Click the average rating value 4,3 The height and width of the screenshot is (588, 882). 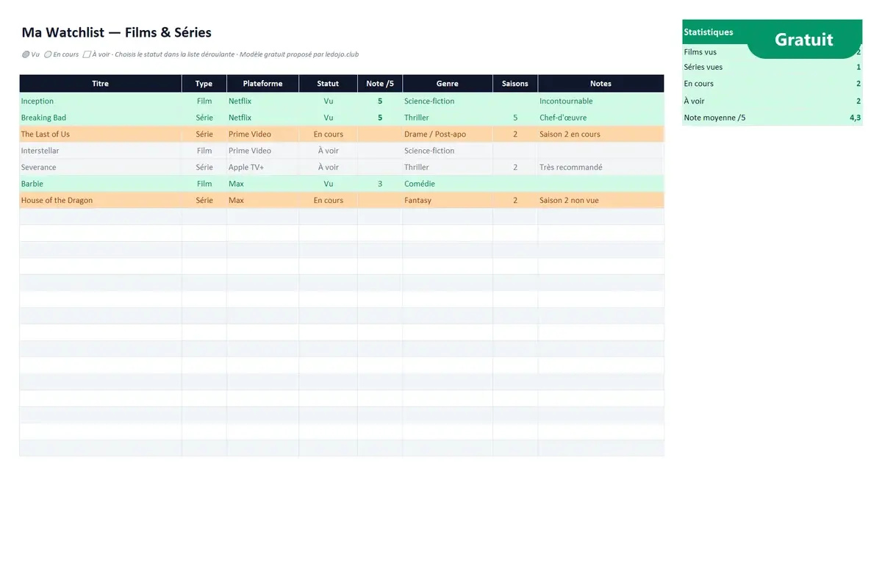[855, 118]
